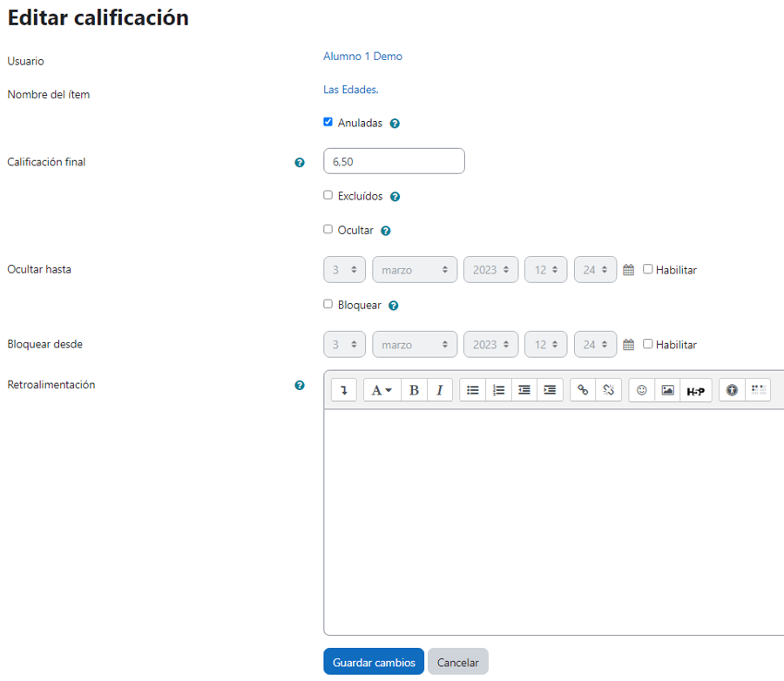Click help icon next to Anuladas
The width and height of the screenshot is (784, 681).
coord(395,124)
